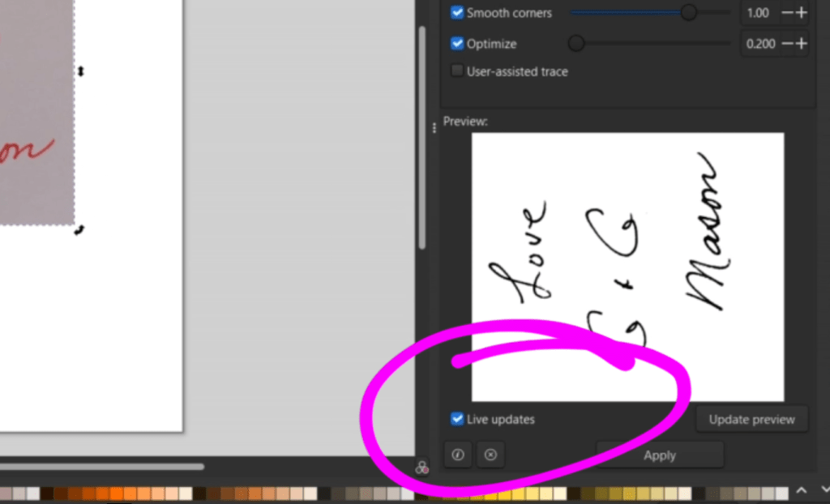Enable User-assisted trace option

(x=458, y=71)
